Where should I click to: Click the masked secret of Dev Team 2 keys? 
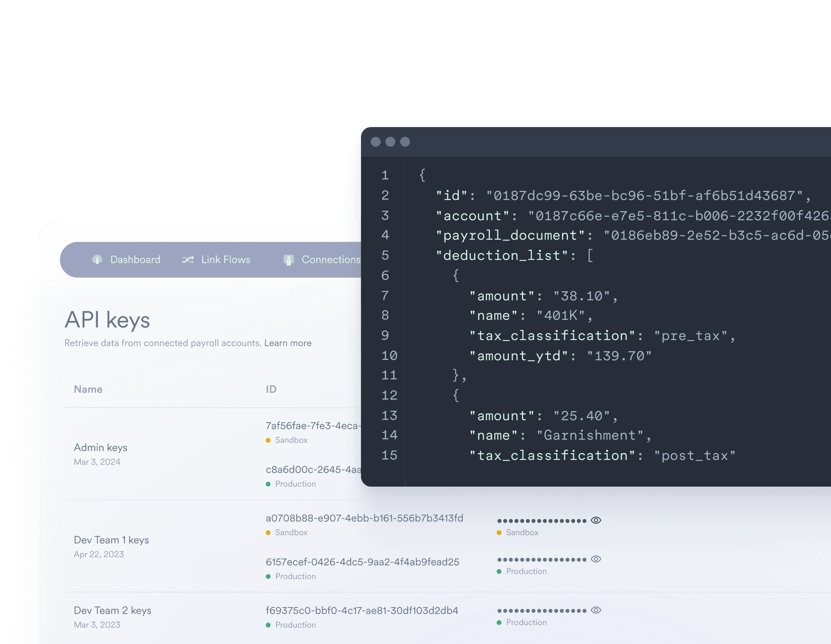(x=541, y=610)
